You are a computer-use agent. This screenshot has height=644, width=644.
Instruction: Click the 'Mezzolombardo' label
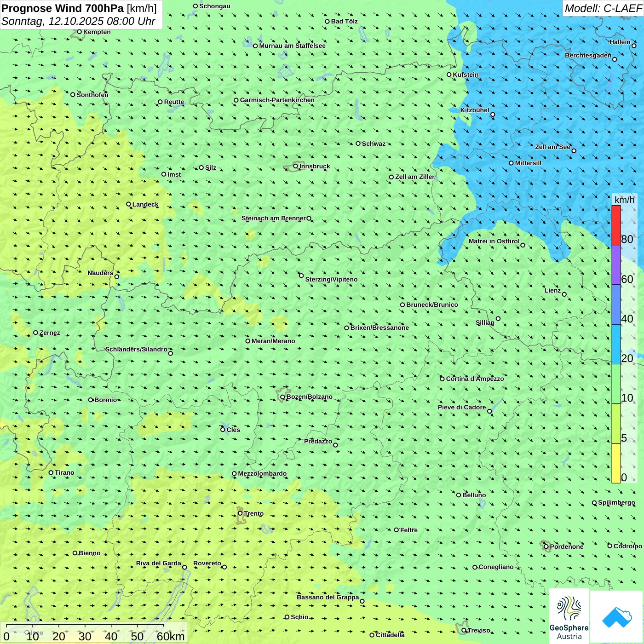[262, 473]
